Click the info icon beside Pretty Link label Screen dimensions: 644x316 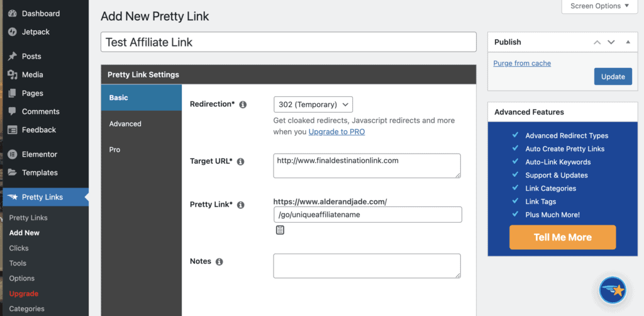[241, 205]
